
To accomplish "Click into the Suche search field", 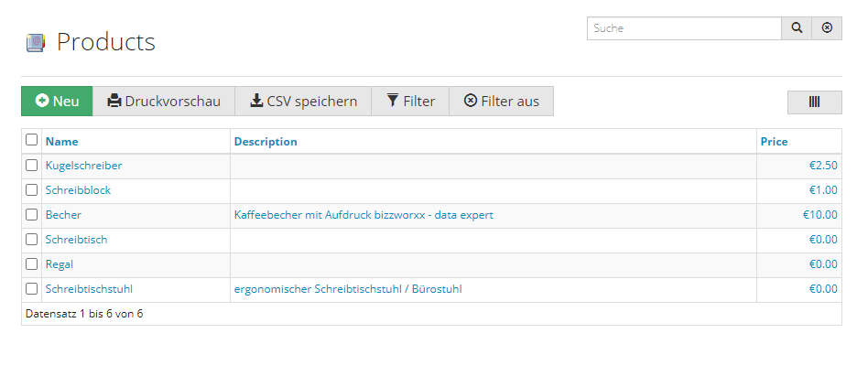I will point(684,28).
